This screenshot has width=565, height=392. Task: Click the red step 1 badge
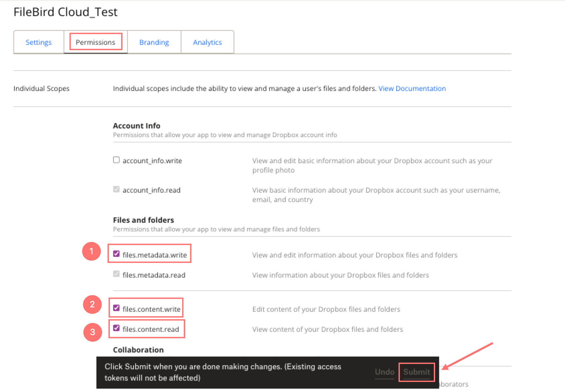click(x=91, y=251)
